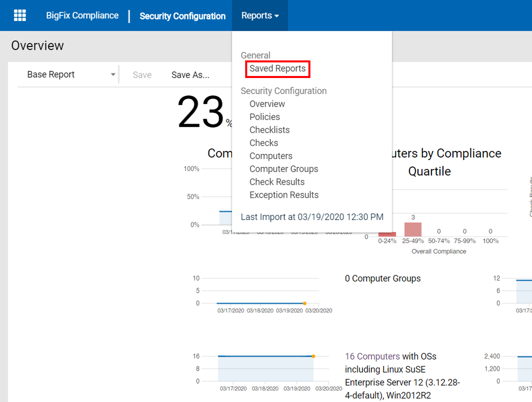Open the Overview report menu item

click(x=267, y=104)
